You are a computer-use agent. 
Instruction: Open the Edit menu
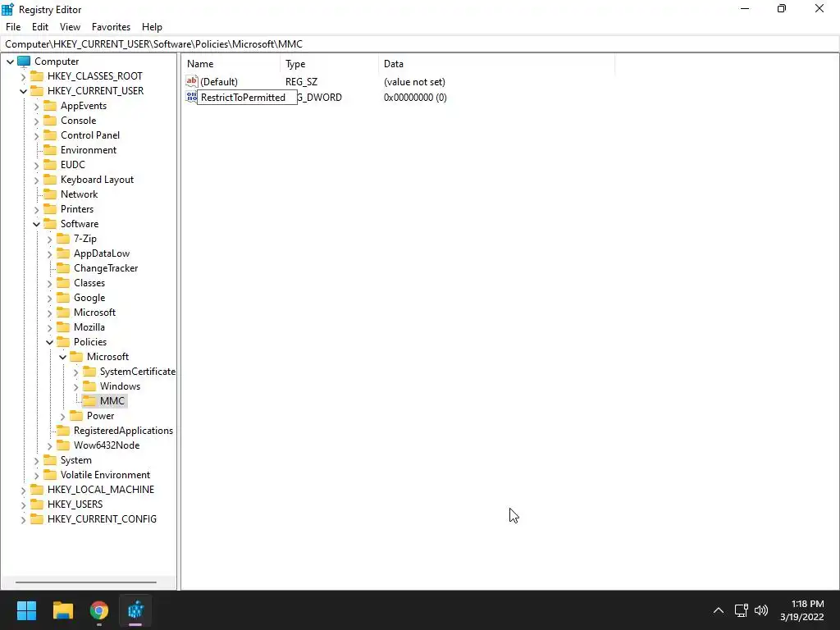pos(40,27)
